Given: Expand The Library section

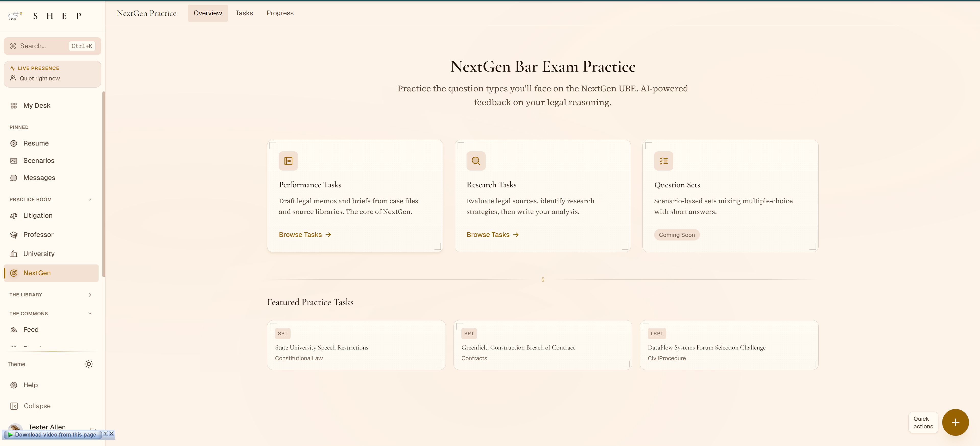Looking at the screenshot, I should pyautogui.click(x=90, y=295).
